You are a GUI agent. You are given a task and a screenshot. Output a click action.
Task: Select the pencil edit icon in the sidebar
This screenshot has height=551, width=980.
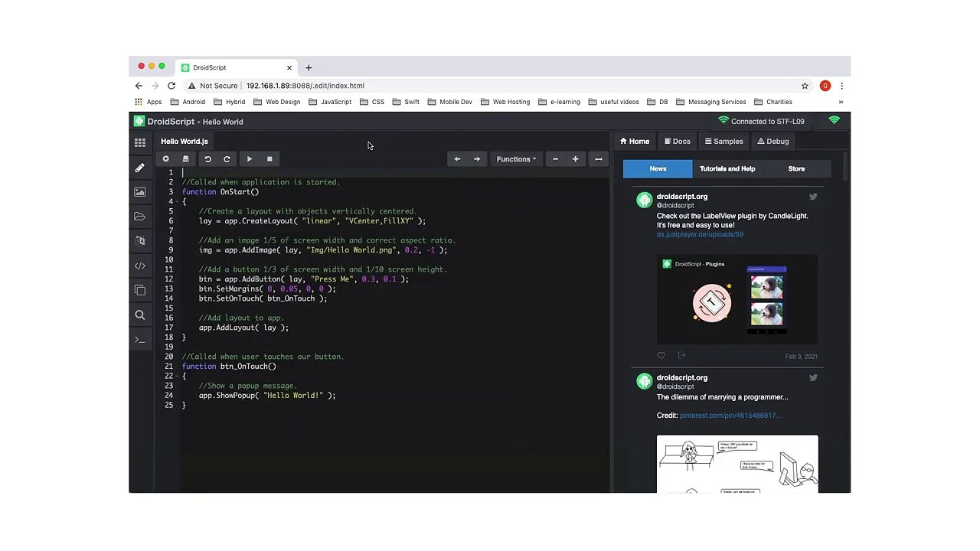coord(140,168)
